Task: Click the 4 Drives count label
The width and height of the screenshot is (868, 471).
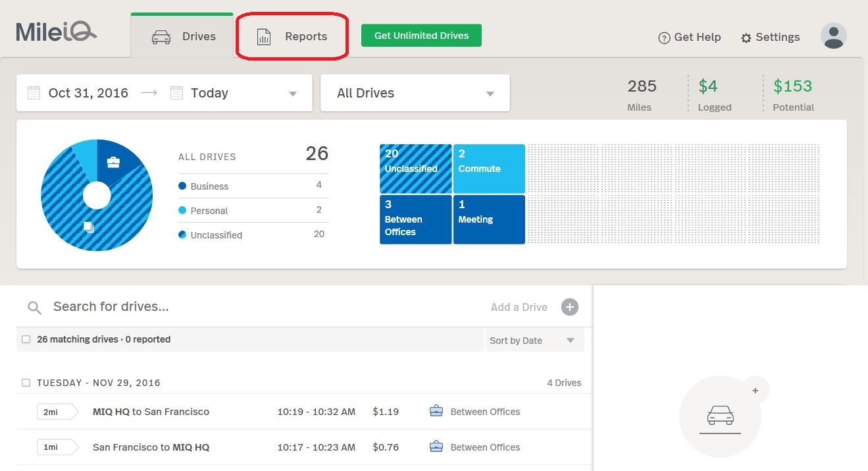Action: 564,383
